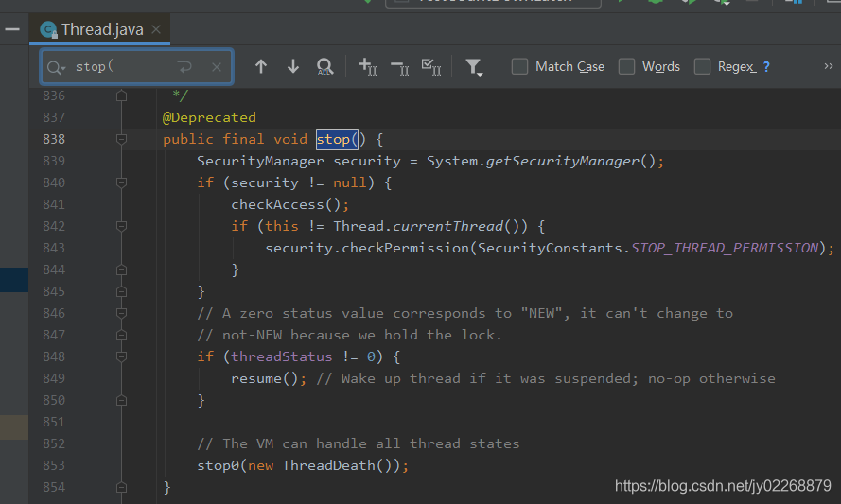841x504 pixels.
Task: Toggle fold end marker at line 854
Action: coord(122,487)
